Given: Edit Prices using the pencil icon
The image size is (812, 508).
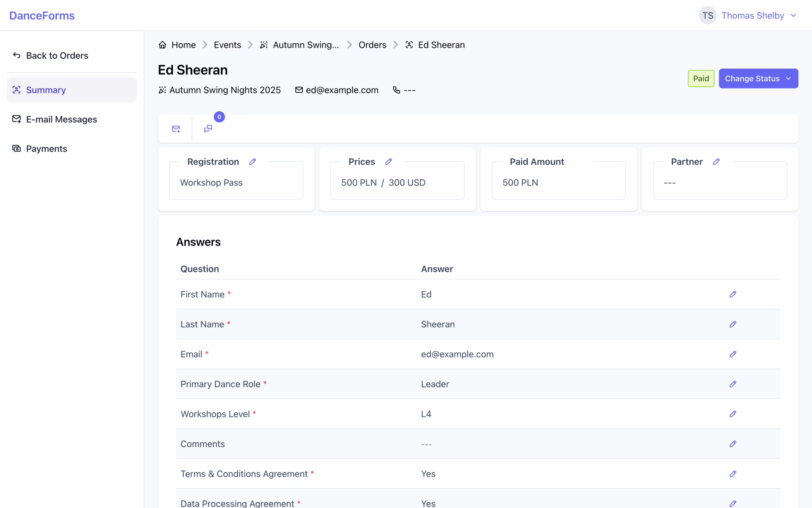Looking at the screenshot, I should [389, 162].
